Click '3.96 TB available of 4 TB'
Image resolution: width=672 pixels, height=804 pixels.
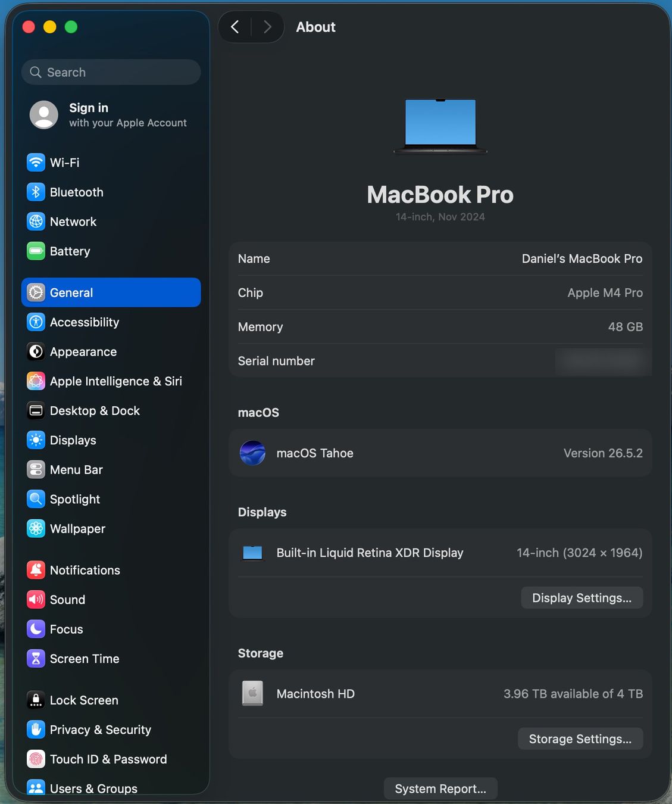pos(573,693)
